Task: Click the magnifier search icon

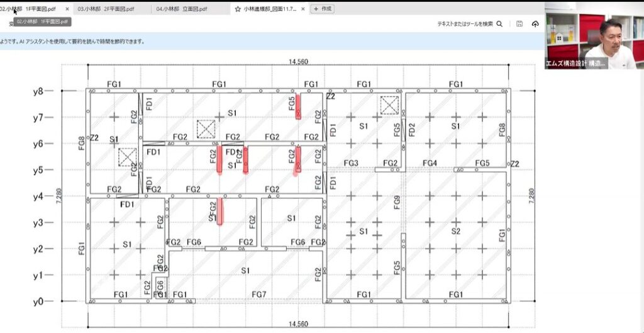Action: point(499,24)
